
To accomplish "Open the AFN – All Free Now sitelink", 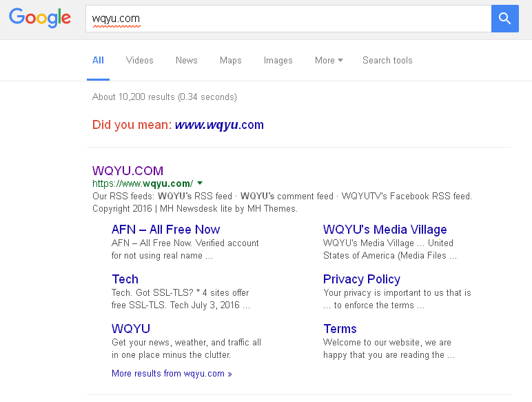I will pyautogui.click(x=165, y=230).
